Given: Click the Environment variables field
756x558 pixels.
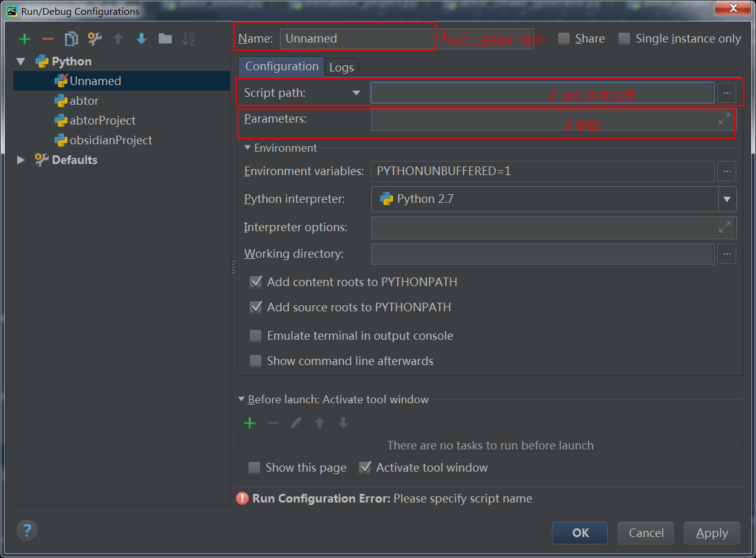Looking at the screenshot, I should tap(543, 171).
